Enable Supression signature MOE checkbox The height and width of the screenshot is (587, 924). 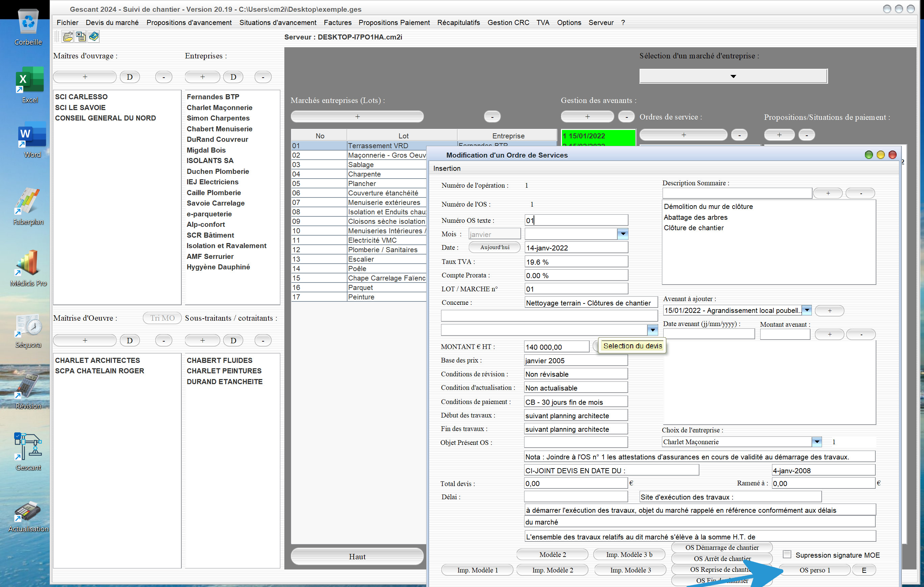coord(787,554)
